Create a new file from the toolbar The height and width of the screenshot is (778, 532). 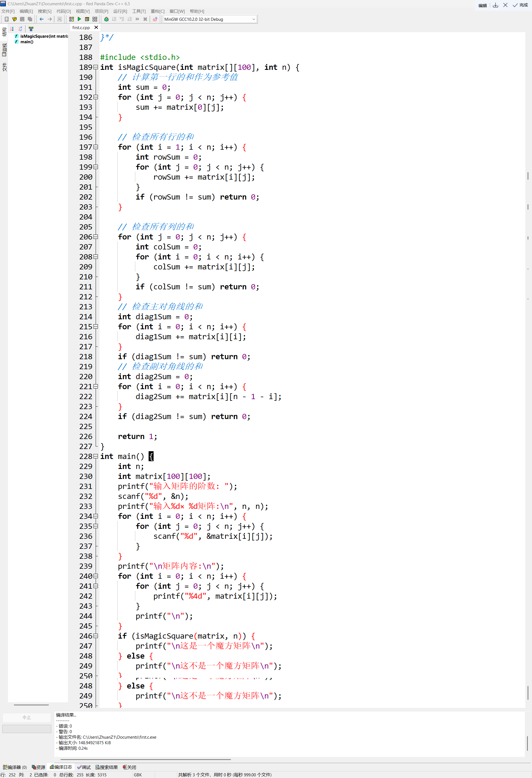[x=7, y=19]
